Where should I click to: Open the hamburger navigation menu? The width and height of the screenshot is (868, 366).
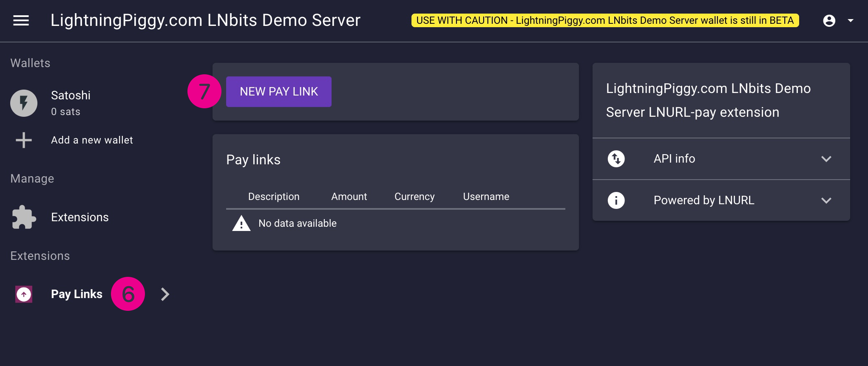21,20
